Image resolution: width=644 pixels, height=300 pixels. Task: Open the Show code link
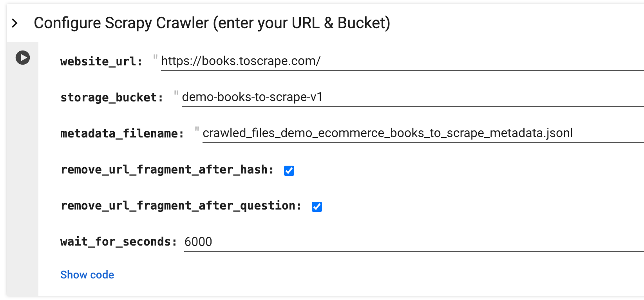point(87,275)
